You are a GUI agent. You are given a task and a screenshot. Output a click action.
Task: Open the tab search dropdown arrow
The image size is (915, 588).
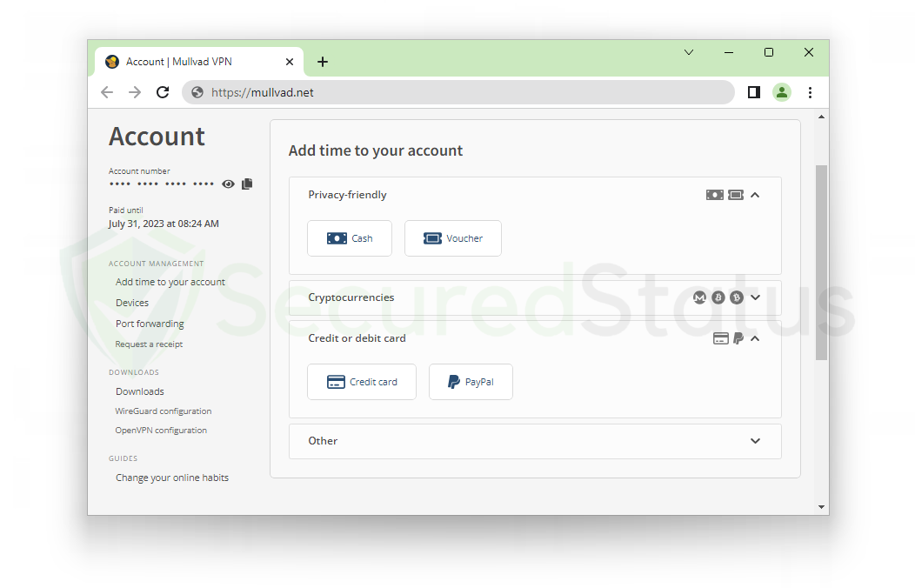click(689, 52)
